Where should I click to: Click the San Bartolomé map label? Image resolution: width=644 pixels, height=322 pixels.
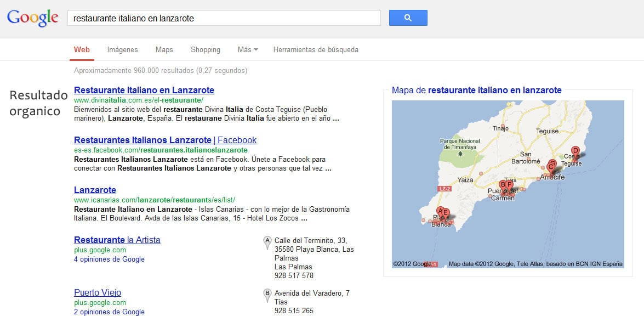coord(526,158)
